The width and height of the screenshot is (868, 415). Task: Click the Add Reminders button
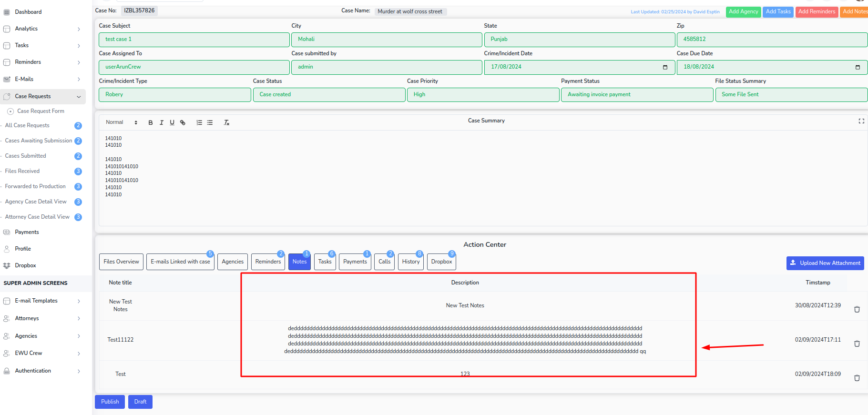tap(817, 12)
